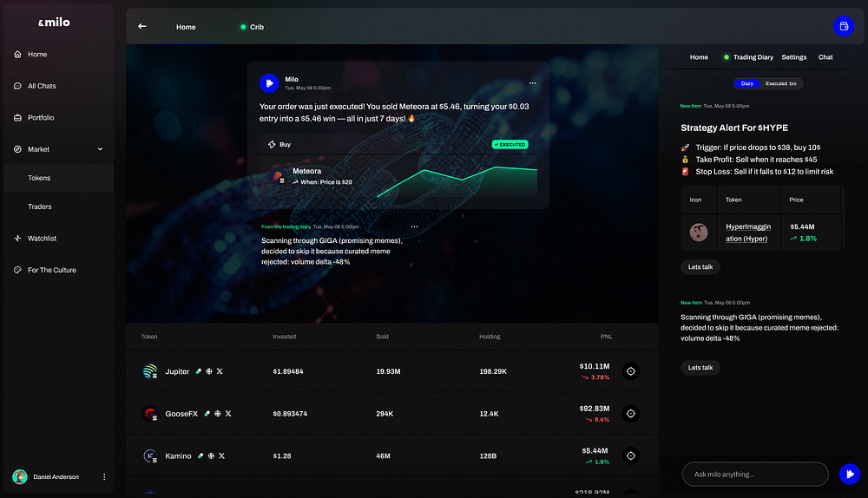Image resolution: width=868 pixels, height=498 pixels.
Task: Open three-dot menu on trading diary entry
Action: [414, 226]
